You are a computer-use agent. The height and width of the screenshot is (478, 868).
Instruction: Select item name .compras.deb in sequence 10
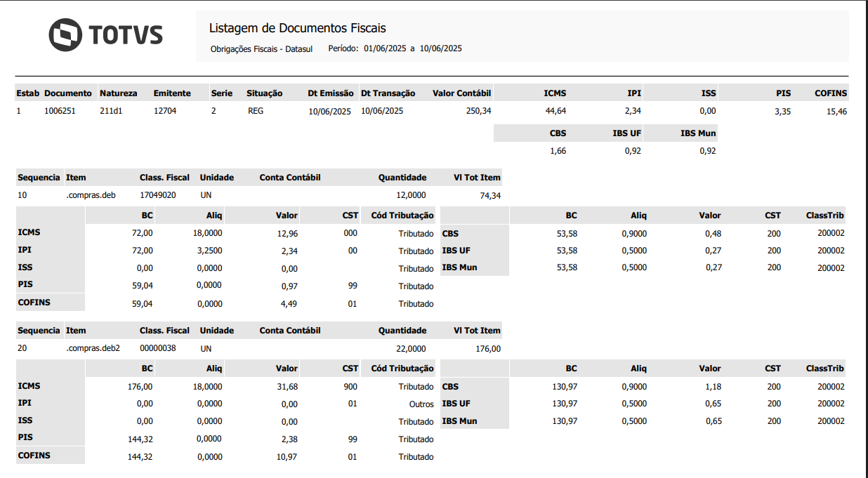point(91,195)
